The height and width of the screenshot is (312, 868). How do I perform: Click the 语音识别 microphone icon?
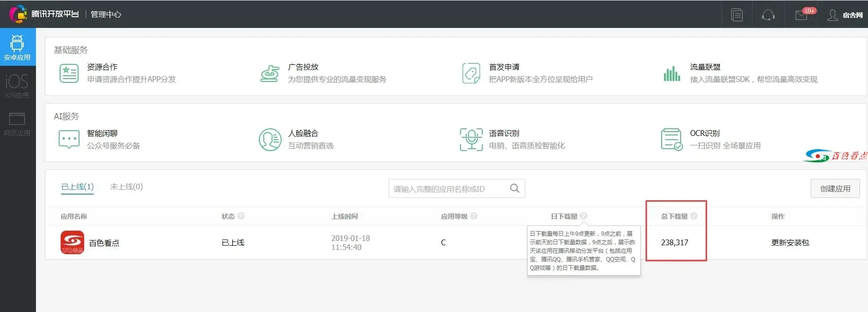coord(471,140)
